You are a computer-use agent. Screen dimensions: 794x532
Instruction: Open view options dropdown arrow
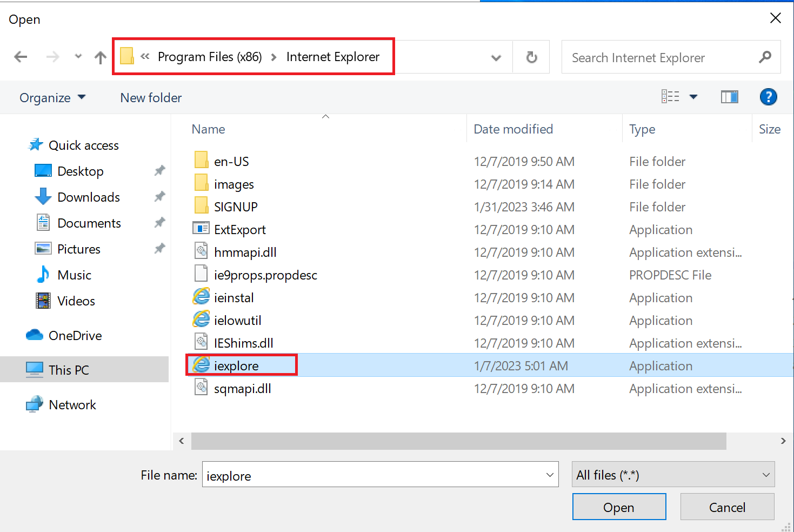(693, 97)
